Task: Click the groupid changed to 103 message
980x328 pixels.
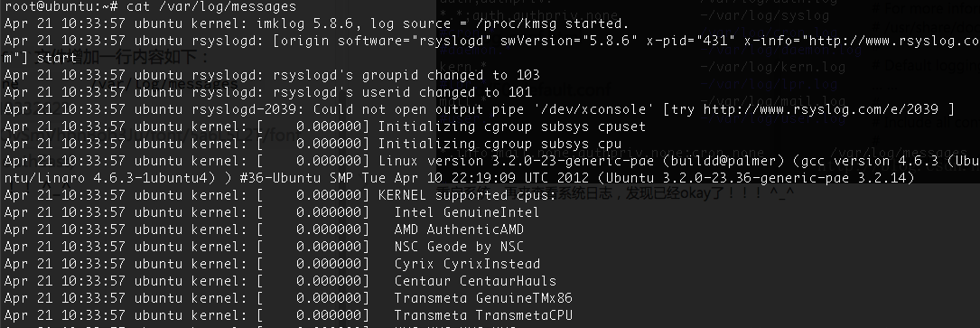Action: coord(406,76)
